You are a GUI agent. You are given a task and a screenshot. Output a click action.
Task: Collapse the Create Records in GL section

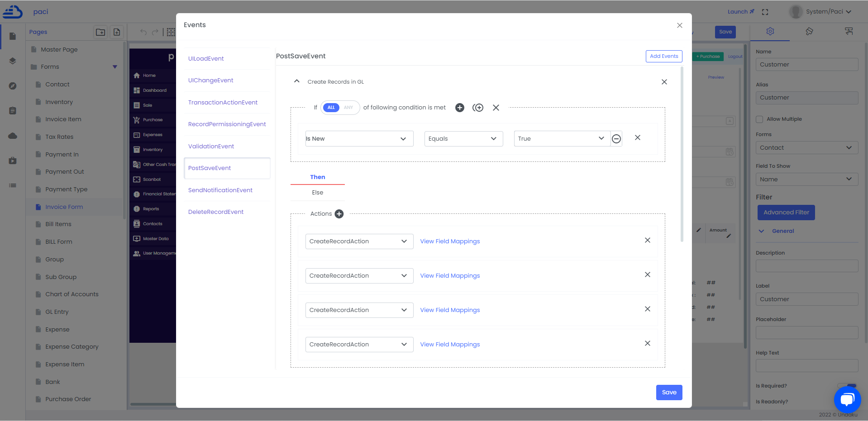coord(297,81)
